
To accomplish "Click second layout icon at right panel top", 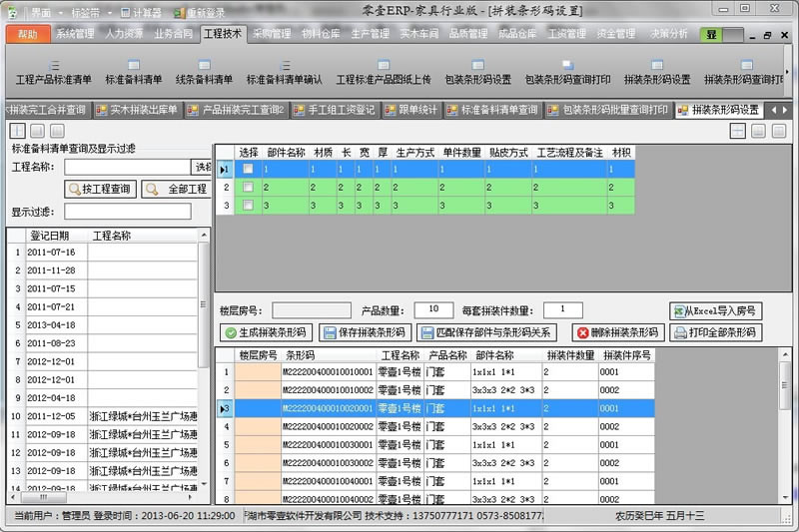I will (758, 131).
